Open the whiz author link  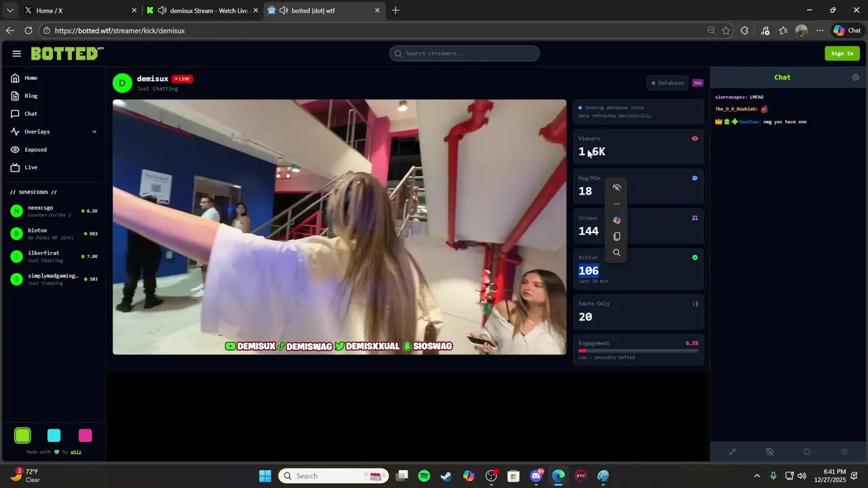76,452
